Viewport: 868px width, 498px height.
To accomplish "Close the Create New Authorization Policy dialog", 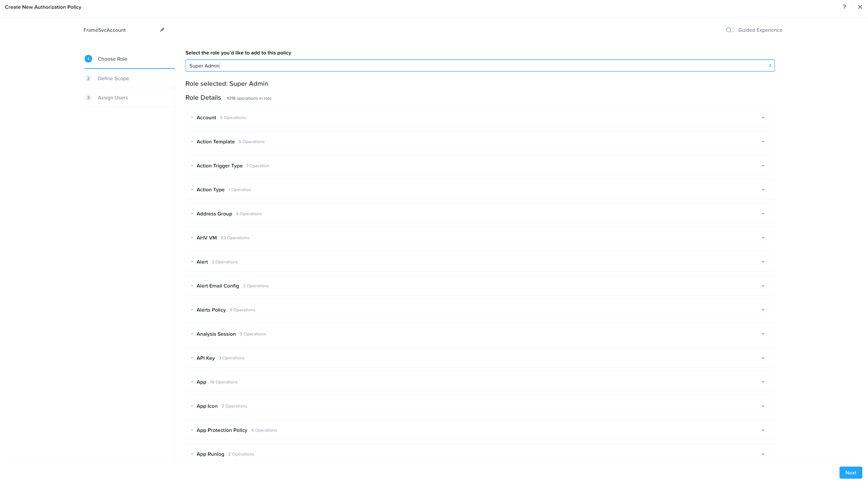I will tap(860, 7).
